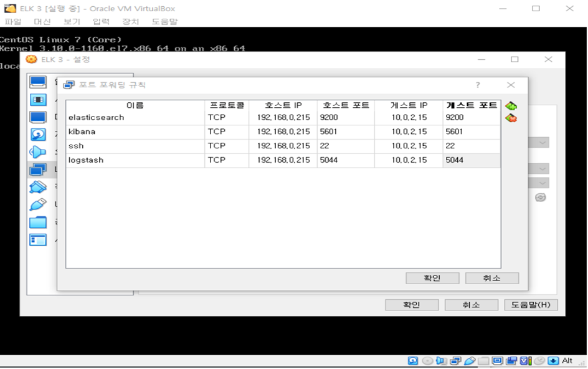The height and width of the screenshot is (369, 588).
Task: Open the 도움말 menu
Action: point(164,22)
